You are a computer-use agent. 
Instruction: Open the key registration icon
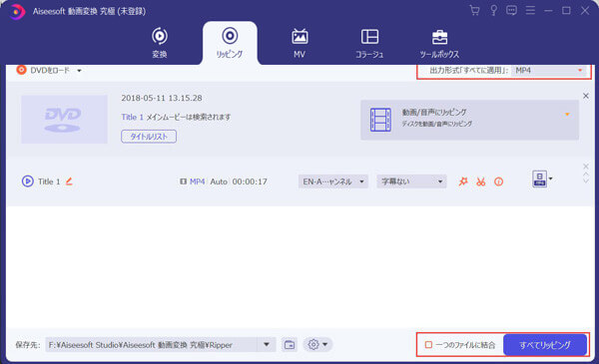point(493,11)
